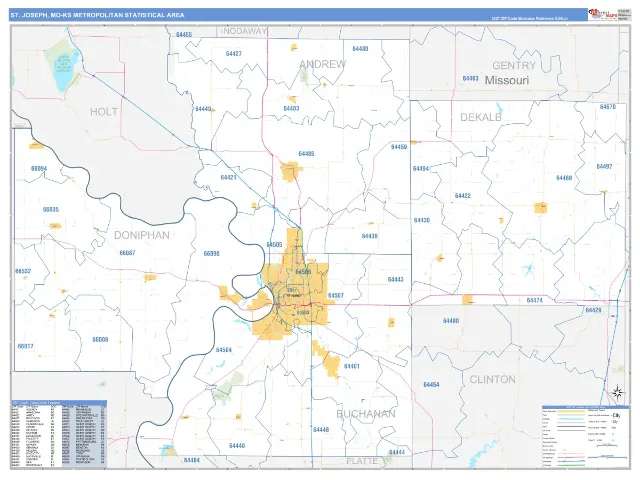Click ZIP code label 64463
Screen dimensions: 640x480
coord(470,78)
